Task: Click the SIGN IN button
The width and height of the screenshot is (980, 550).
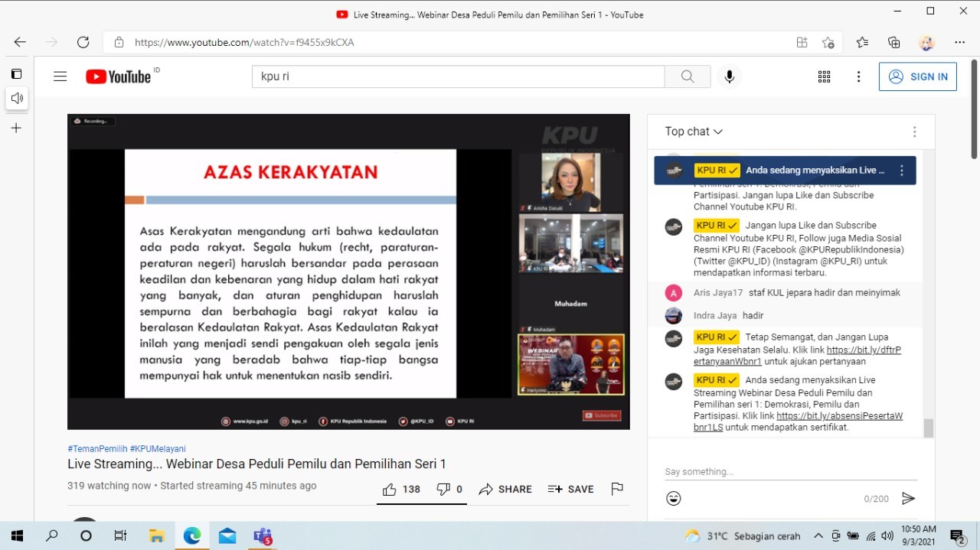Action: [x=918, y=76]
